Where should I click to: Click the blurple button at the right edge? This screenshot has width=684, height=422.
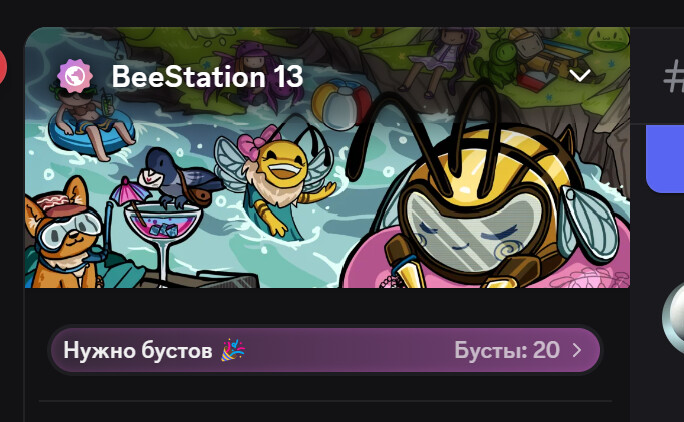point(665,159)
